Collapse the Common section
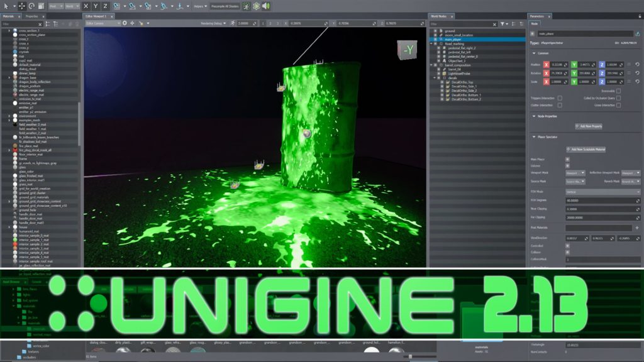Image resolution: width=644 pixels, height=362 pixels. [x=534, y=53]
